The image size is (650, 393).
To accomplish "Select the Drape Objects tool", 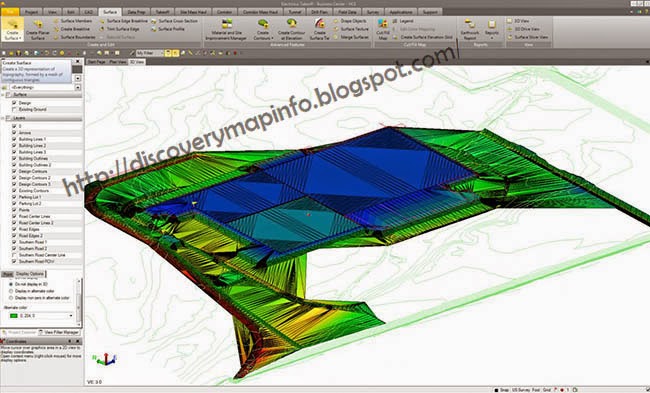I will pyautogui.click(x=349, y=21).
